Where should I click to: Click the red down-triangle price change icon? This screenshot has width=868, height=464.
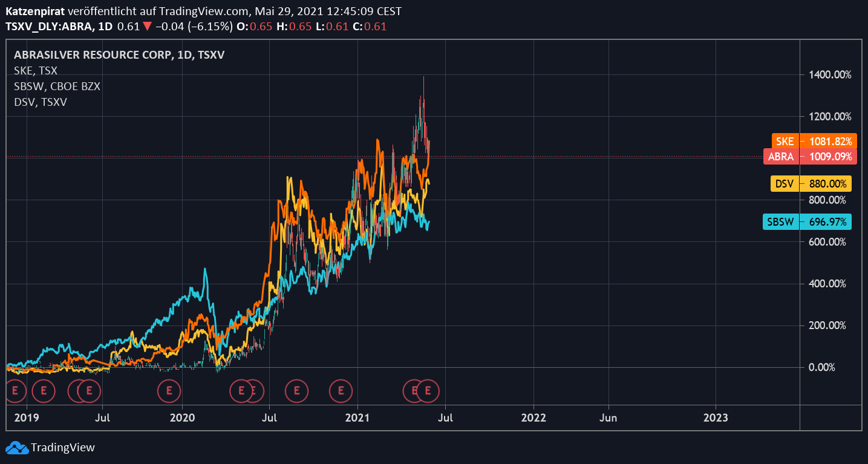pyautogui.click(x=147, y=27)
